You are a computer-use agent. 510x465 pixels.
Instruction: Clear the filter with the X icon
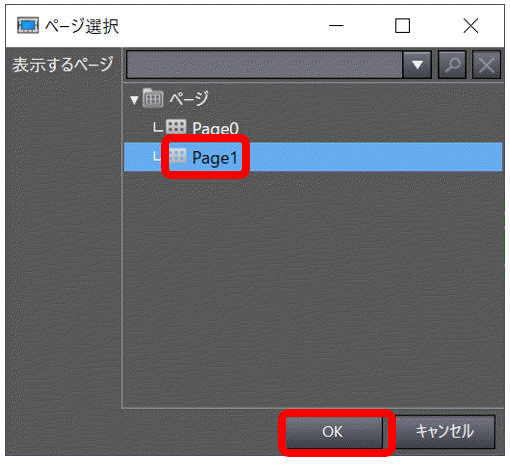click(486, 65)
